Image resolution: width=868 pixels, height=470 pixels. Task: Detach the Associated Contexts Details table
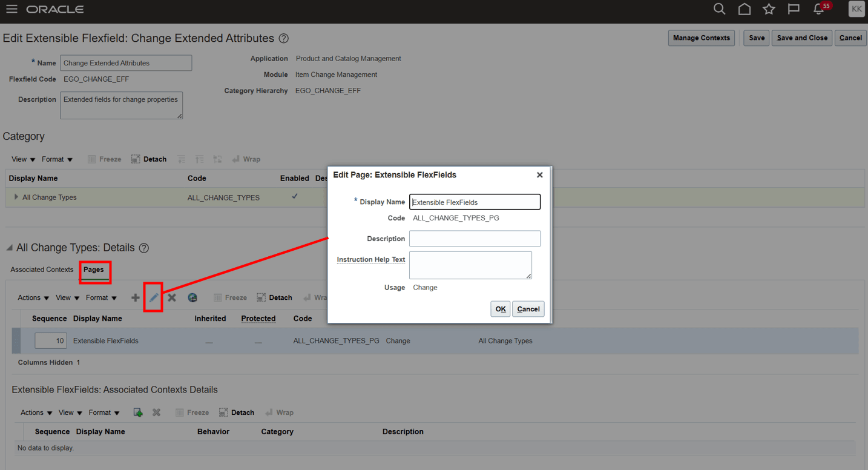pos(237,412)
